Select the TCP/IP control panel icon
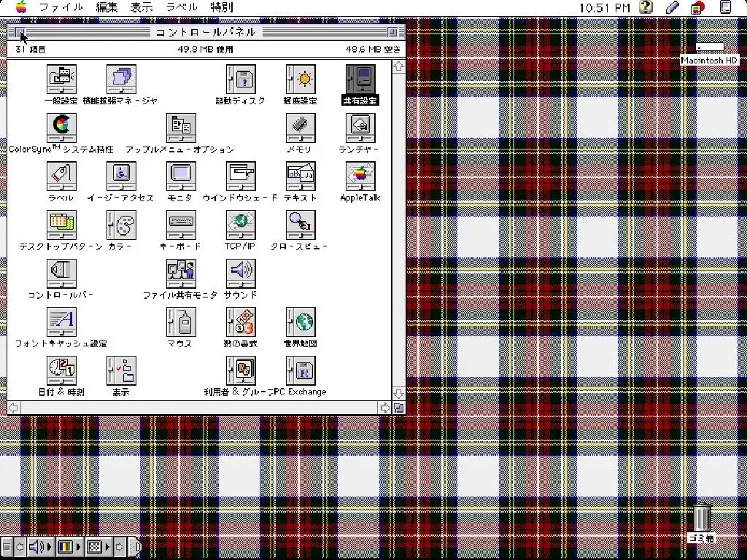The image size is (747, 560). 241,225
